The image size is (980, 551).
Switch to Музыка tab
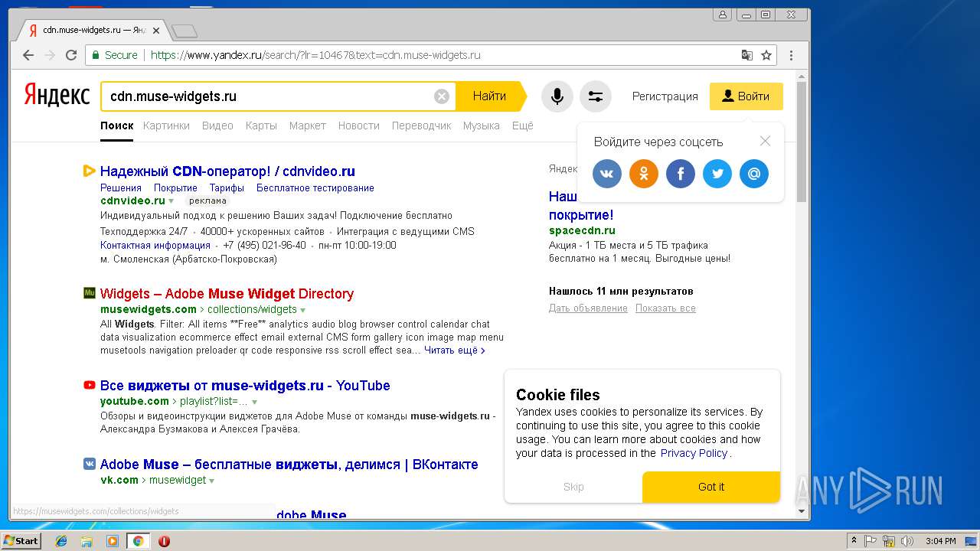pyautogui.click(x=482, y=126)
